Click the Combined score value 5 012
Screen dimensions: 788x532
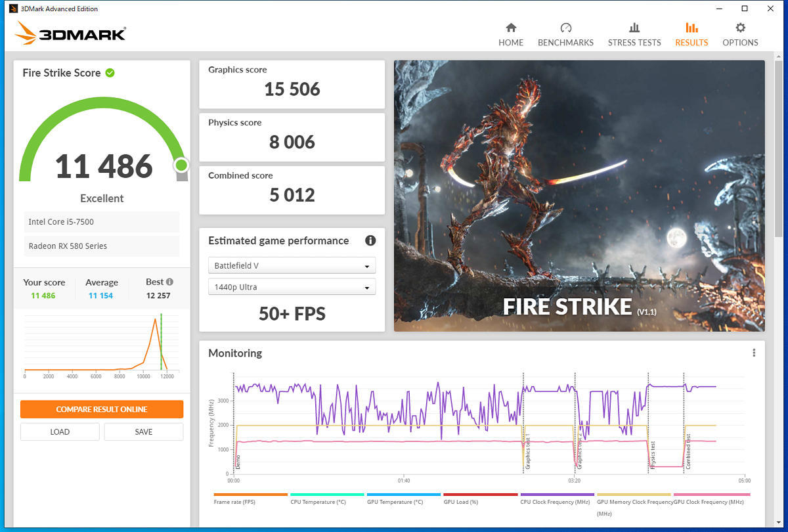click(x=292, y=195)
